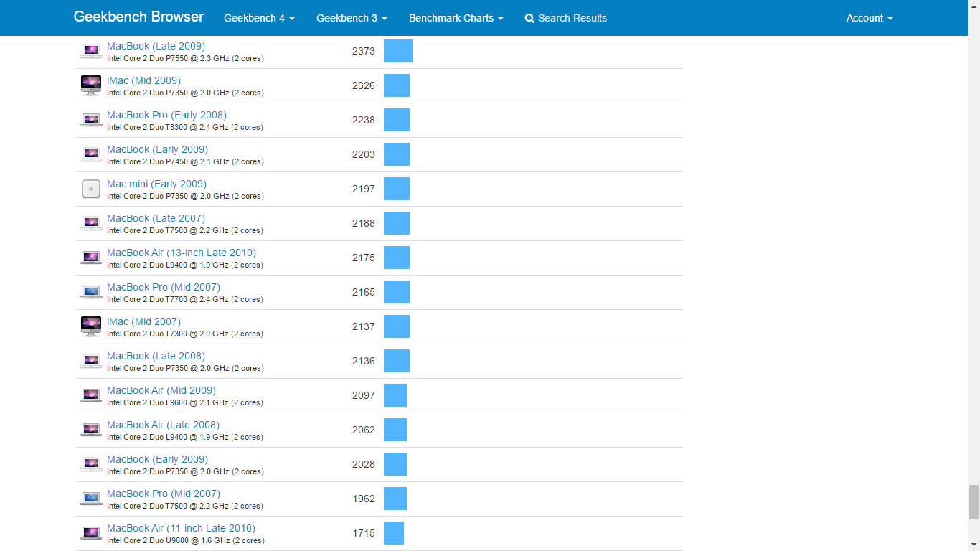Click the score bar for 2373

point(398,51)
